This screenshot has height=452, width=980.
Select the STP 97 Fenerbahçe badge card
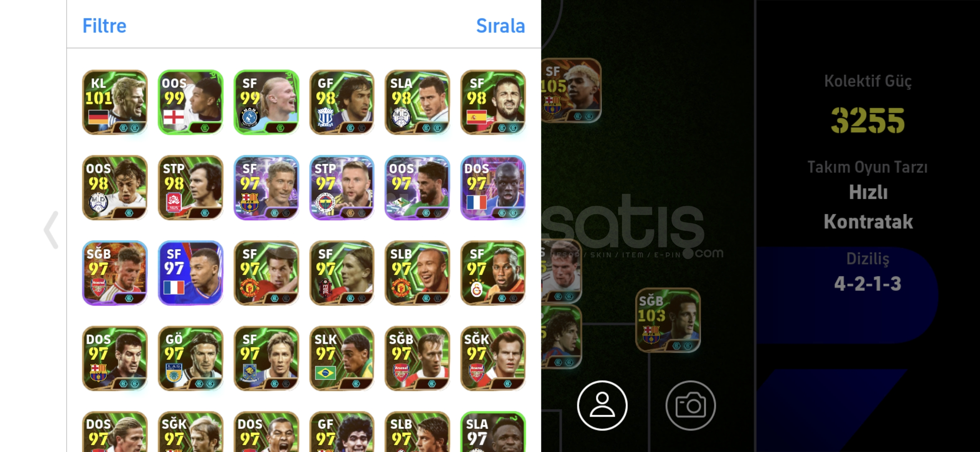click(342, 187)
